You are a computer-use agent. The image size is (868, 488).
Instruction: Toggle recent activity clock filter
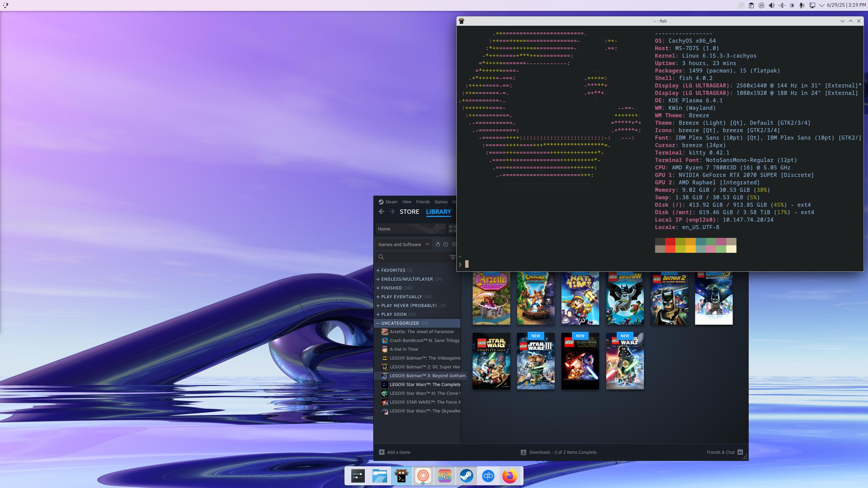446,244
